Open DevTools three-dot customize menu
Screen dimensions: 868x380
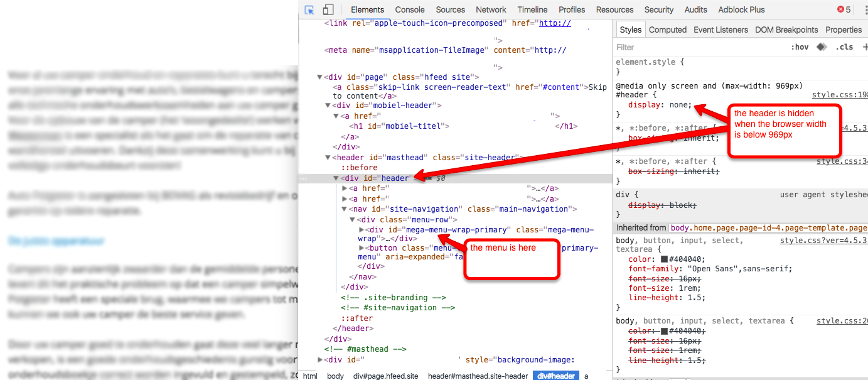pos(865,9)
